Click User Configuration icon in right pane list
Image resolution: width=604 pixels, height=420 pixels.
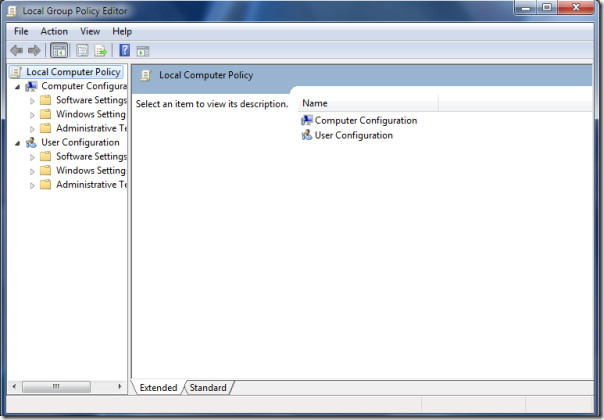tap(307, 135)
